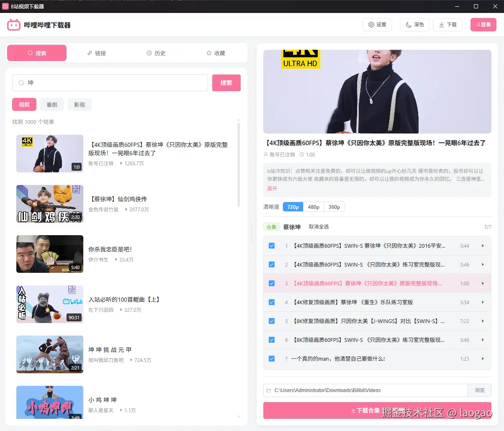Expand description with 展开 link

tap(272, 189)
